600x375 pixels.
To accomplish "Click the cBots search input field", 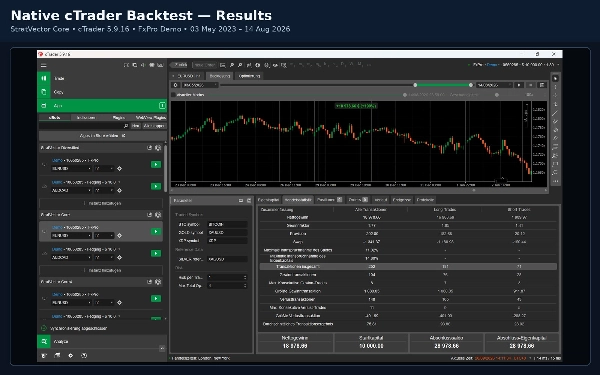I will (x=84, y=126).
